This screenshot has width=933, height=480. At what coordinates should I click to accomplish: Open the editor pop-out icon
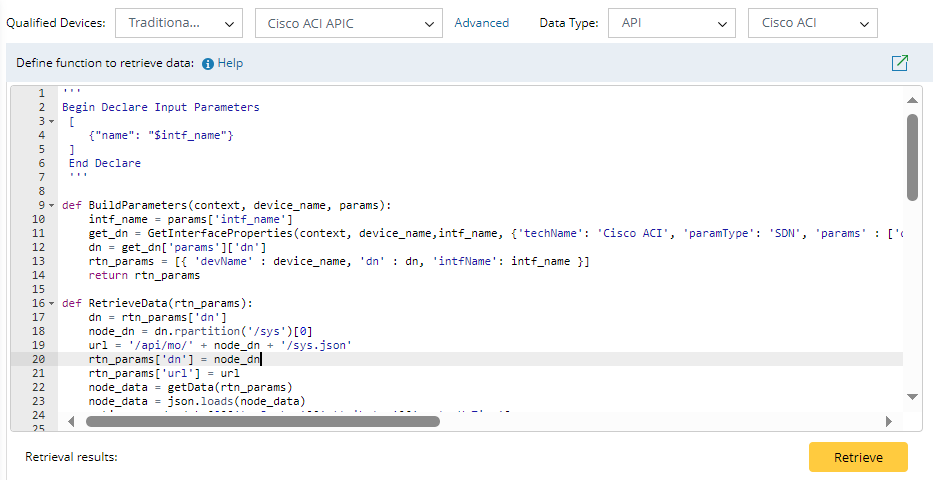point(899,63)
